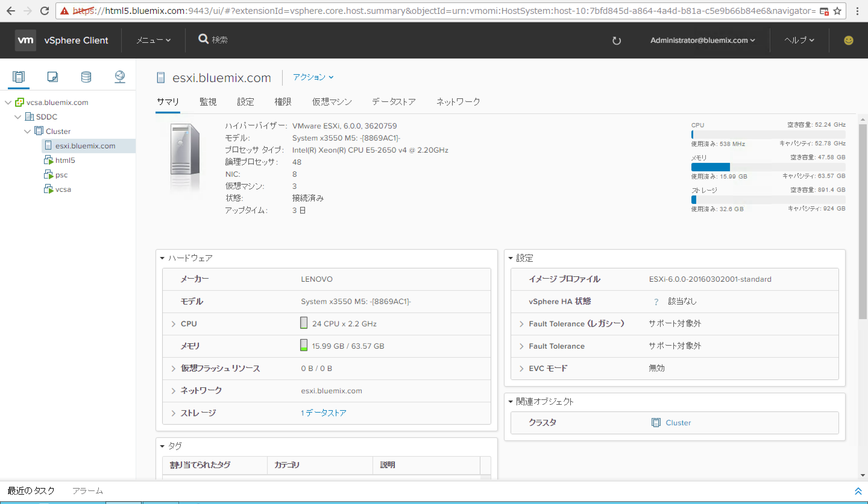
Task: Open the Networking inventory icon
Action: (120, 77)
